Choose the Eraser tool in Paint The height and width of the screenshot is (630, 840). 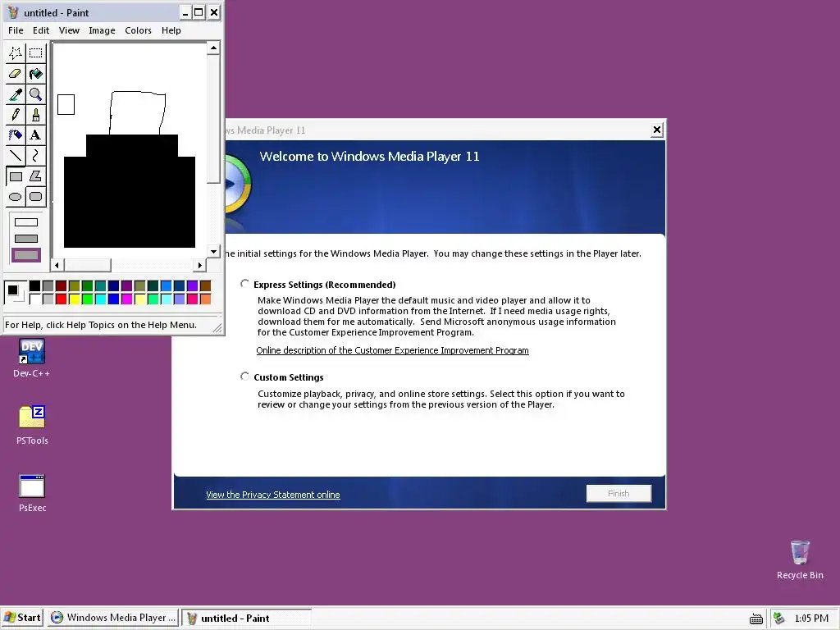pos(16,73)
